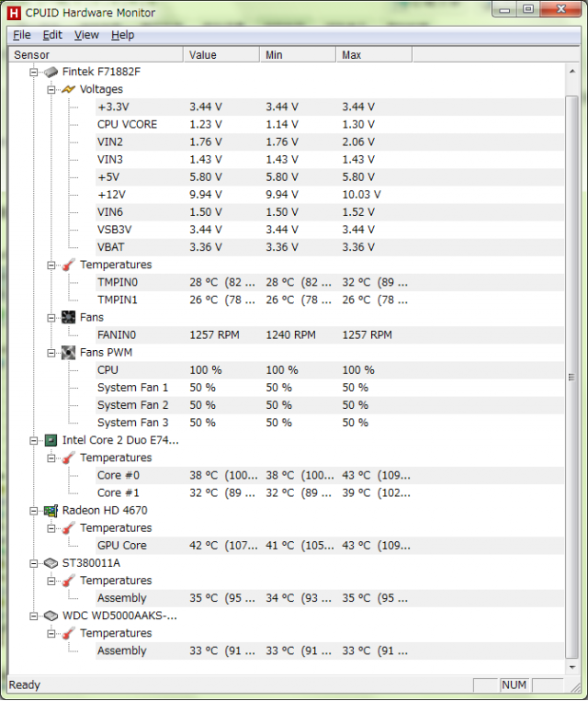The width and height of the screenshot is (588, 701).
Task: Collapse Temperatures under Radeon HD 4670
Action: pos(51,528)
